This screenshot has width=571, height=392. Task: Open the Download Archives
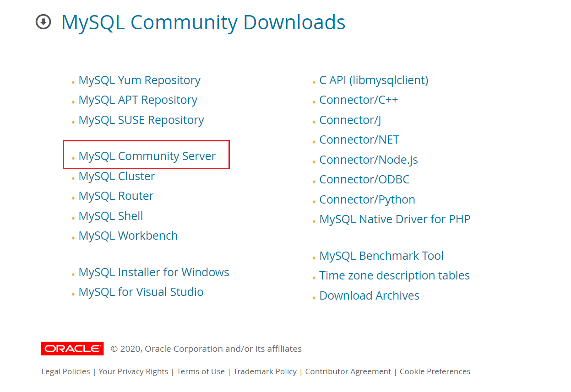(369, 295)
